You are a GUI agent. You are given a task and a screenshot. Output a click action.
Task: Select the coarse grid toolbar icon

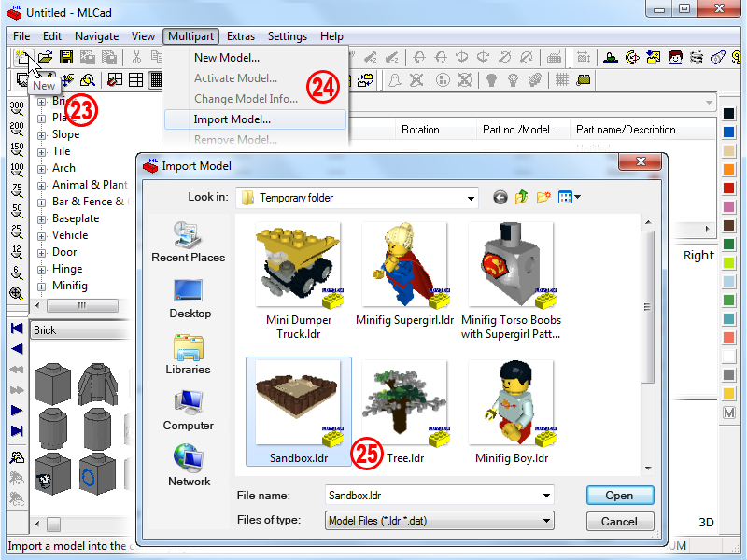(x=135, y=79)
